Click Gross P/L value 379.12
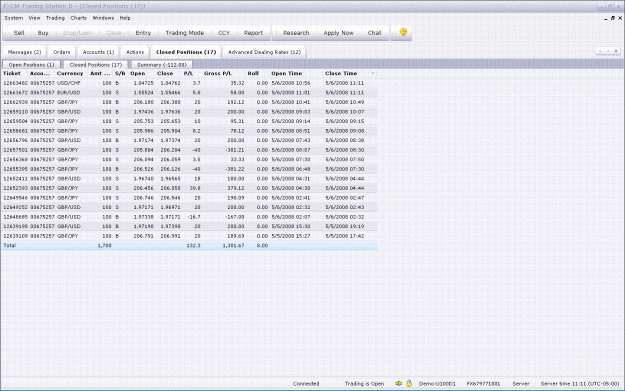Viewport: 625px width, 391px height. pyautogui.click(x=236, y=188)
